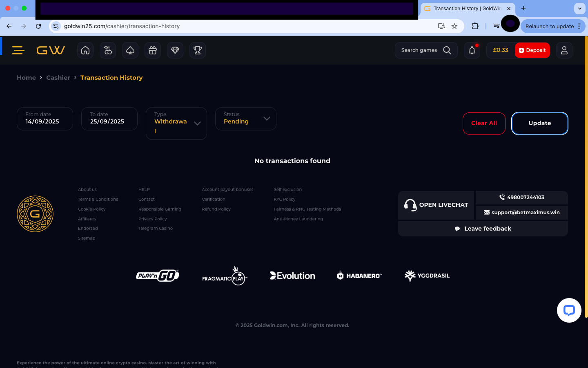
Task: Go to the Cashier breadcrumb
Action: [58, 78]
